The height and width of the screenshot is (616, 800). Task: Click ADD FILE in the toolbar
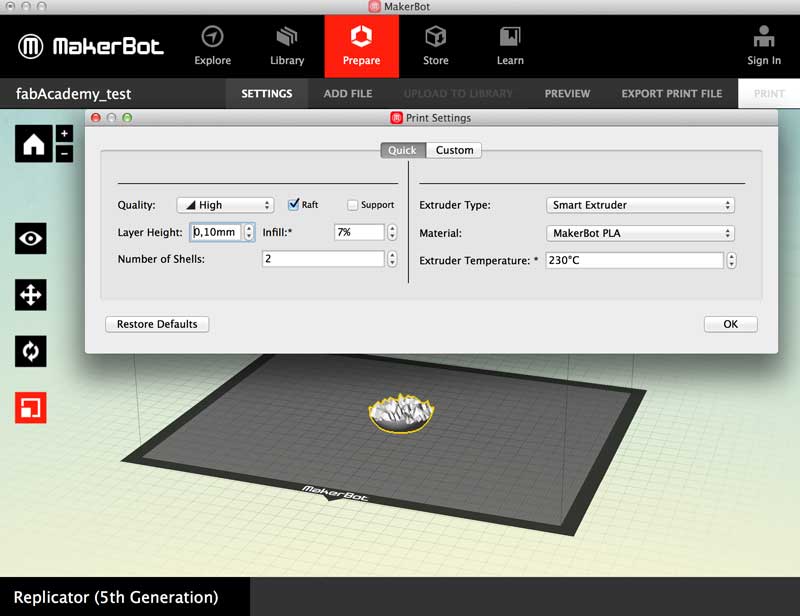tap(348, 93)
